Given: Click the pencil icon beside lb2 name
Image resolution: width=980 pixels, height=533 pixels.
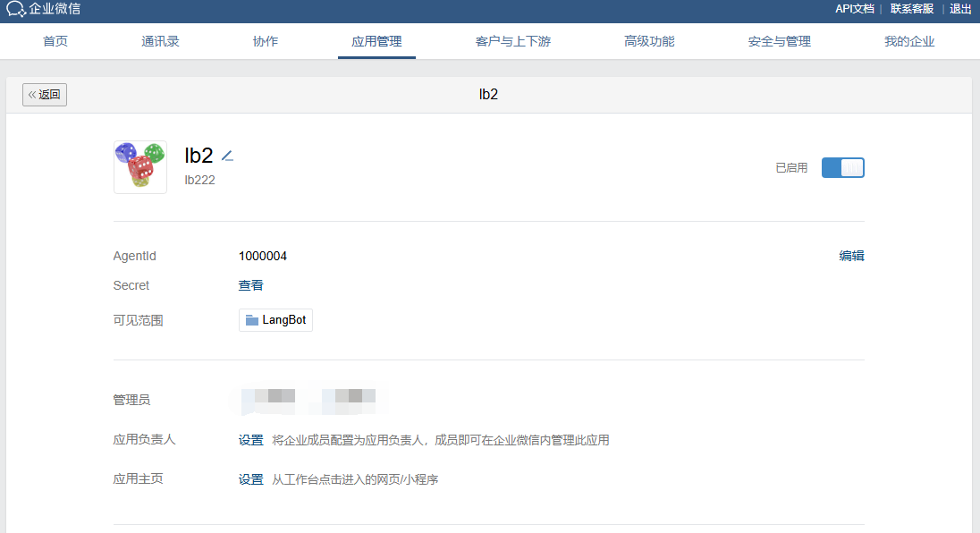Looking at the screenshot, I should coord(227,156).
